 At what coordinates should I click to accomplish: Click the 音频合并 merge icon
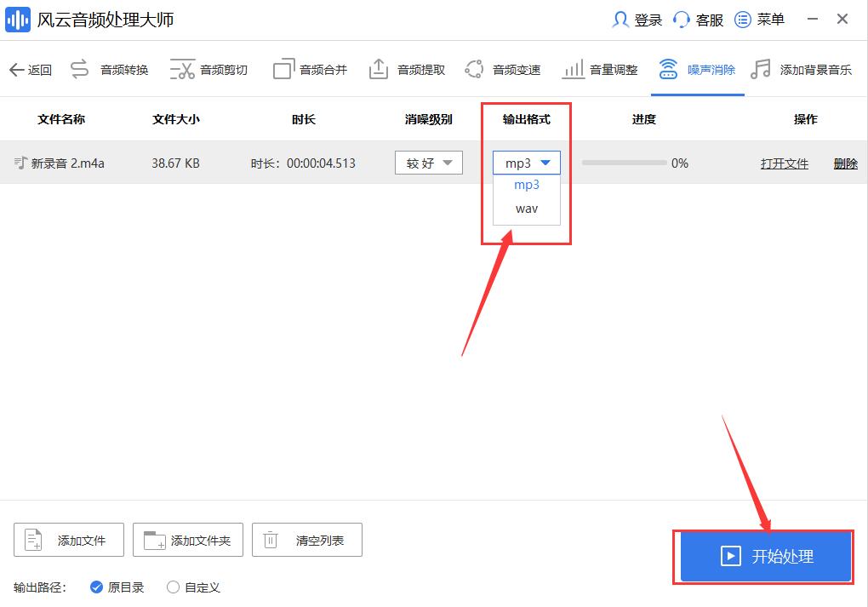[x=283, y=69]
